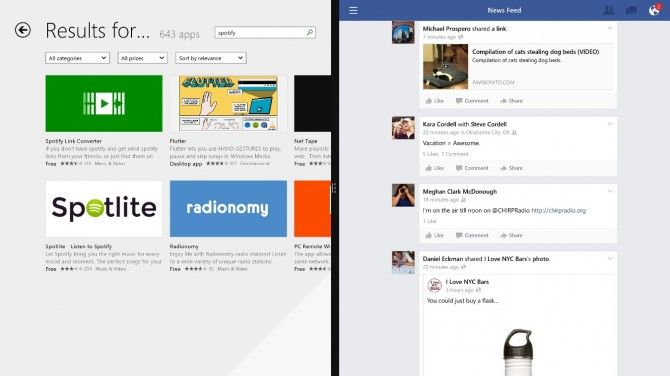Like Kara Cordell's Vacation post
This screenshot has width=670, height=376.
pos(435,168)
